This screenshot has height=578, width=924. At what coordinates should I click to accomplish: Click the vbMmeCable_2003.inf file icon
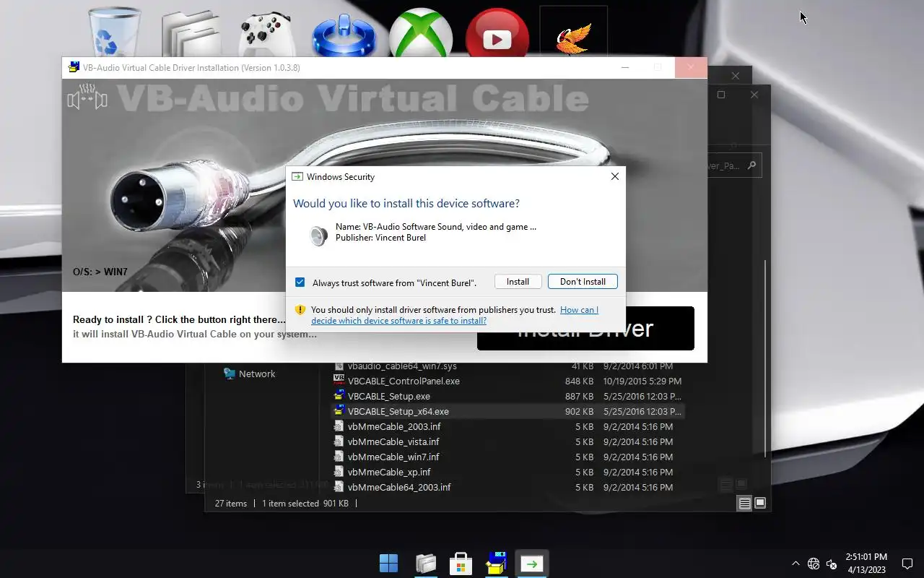click(339, 426)
